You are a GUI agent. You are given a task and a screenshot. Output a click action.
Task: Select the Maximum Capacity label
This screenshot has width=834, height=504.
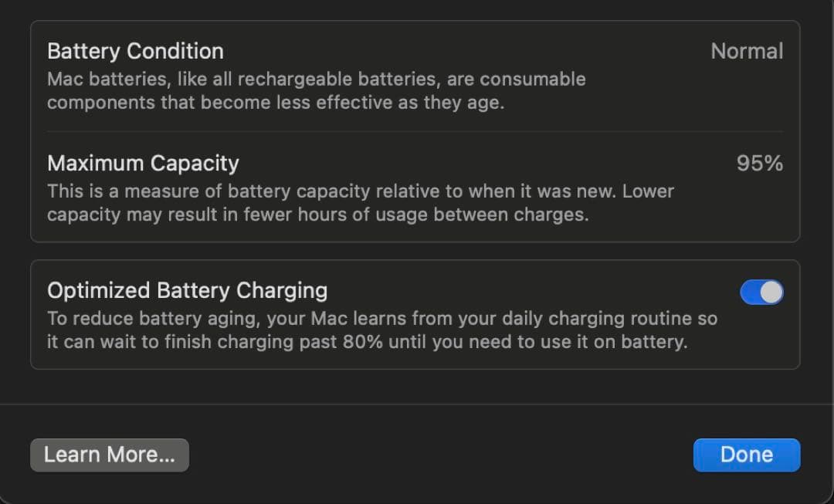[143, 163]
